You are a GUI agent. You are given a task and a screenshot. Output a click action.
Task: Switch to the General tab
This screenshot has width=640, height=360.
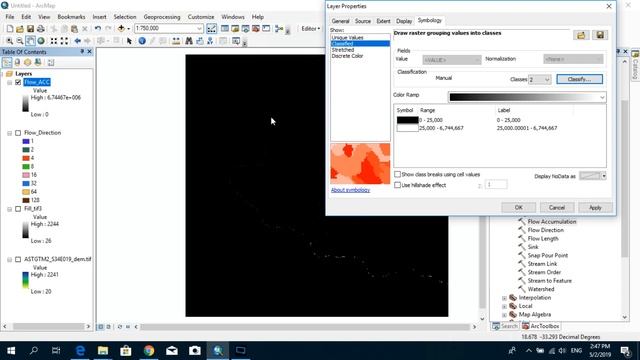tap(340, 21)
